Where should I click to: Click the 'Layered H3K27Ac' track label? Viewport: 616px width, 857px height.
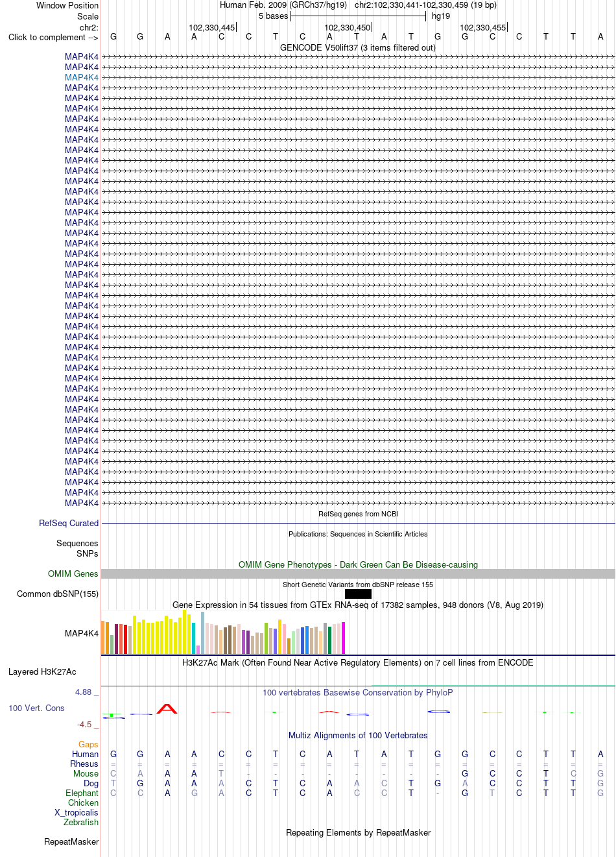click(42, 671)
